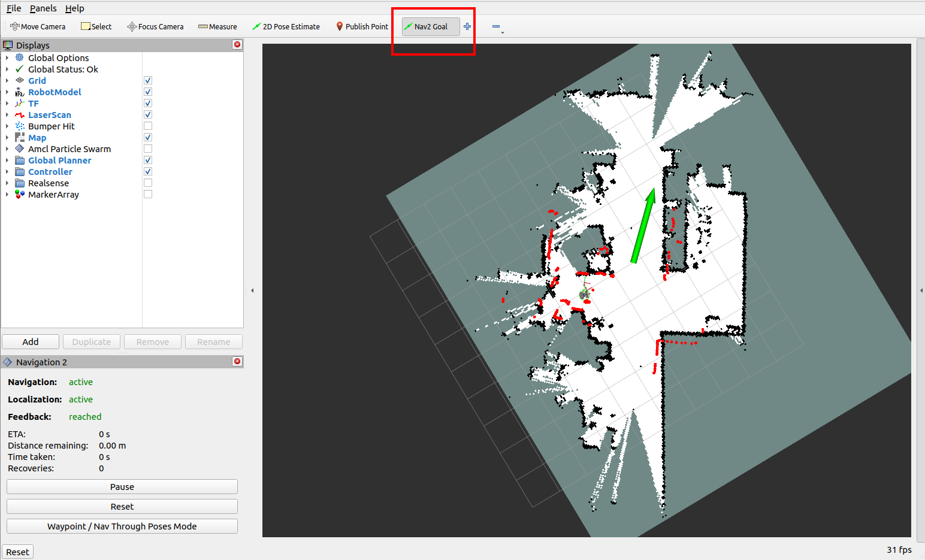Activate 2D Pose Estimate tool

click(286, 26)
